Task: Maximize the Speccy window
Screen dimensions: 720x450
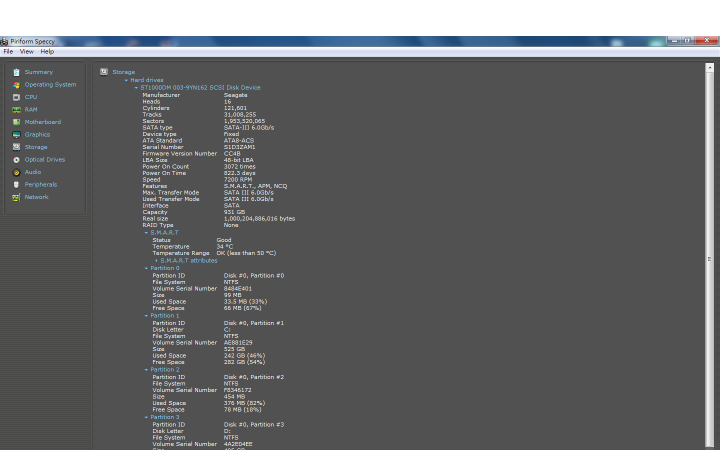Action: tap(687, 41)
